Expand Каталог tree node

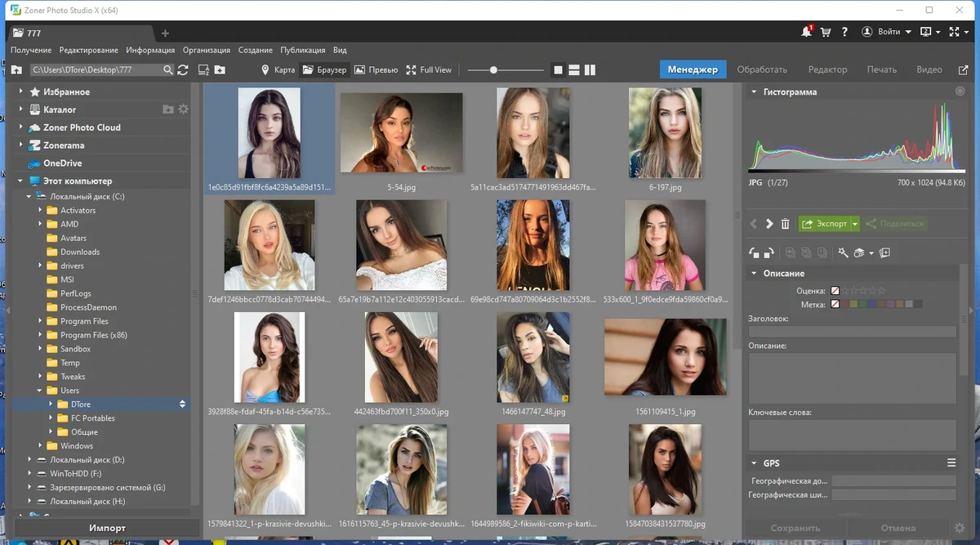point(20,109)
